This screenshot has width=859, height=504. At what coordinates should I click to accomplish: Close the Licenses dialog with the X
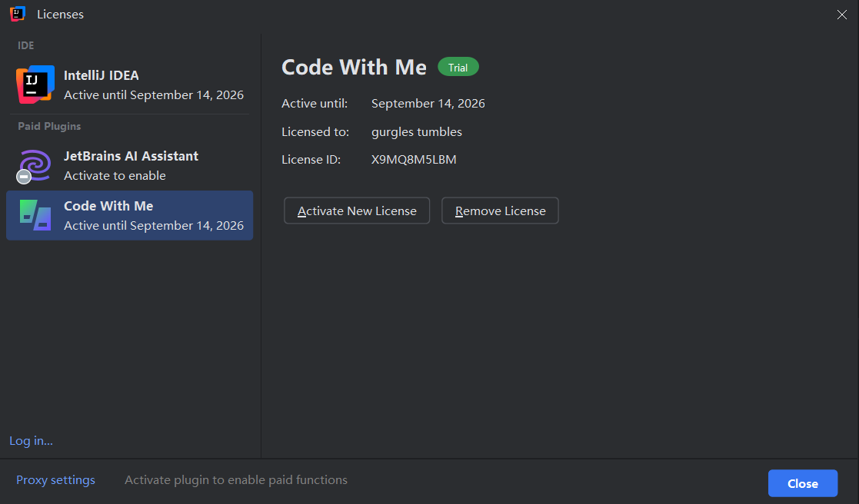pyautogui.click(x=842, y=15)
